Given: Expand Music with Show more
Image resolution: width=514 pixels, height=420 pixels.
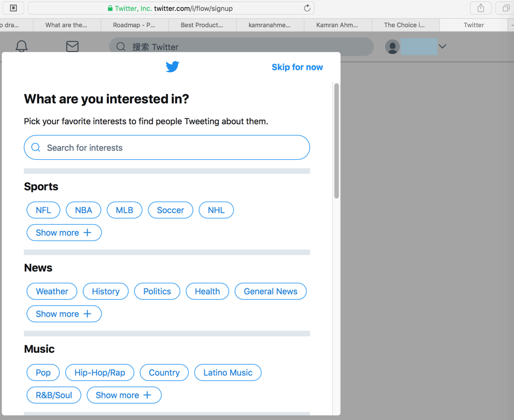Looking at the screenshot, I should (124, 395).
